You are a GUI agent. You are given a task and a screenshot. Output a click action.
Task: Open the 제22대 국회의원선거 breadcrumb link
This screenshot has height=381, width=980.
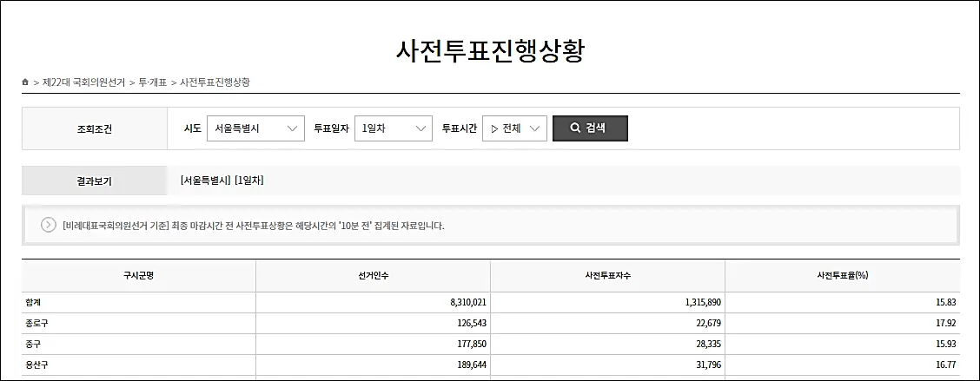coord(83,82)
